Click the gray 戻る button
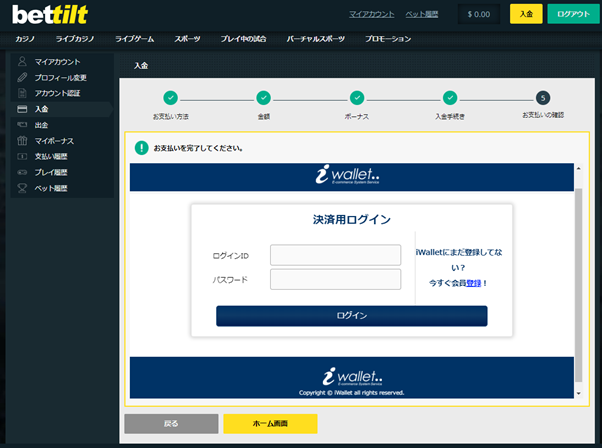The image size is (602, 448). click(x=171, y=423)
